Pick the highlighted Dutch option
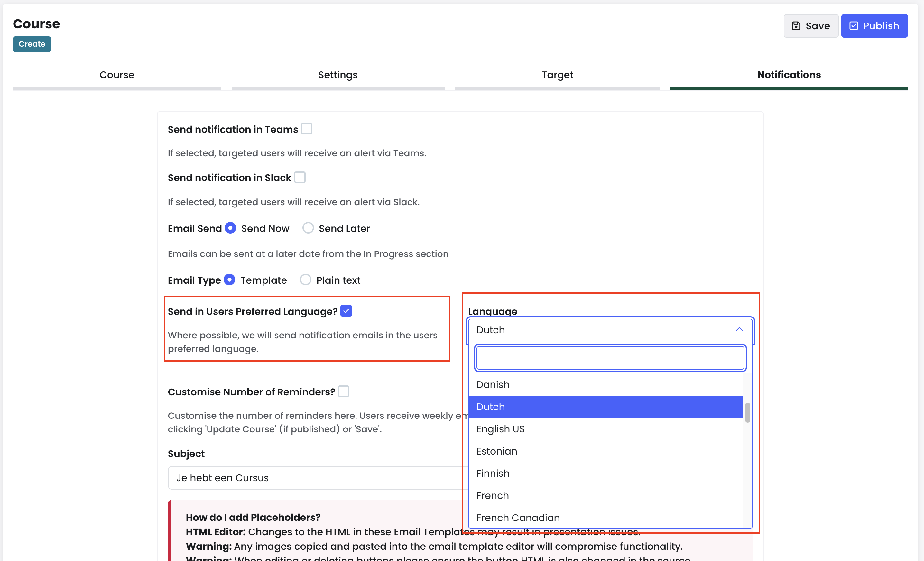This screenshot has height=561, width=924. click(x=605, y=407)
